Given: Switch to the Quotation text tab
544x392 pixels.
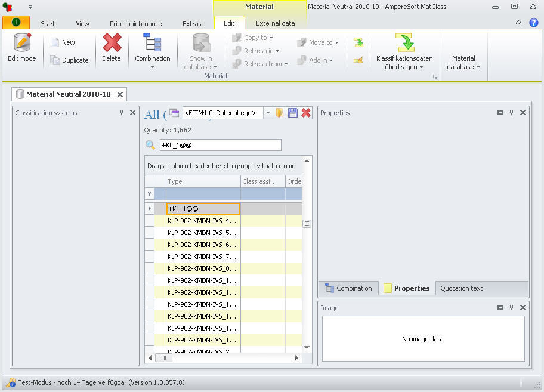Looking at the screenshot, I should coord(462,288).
